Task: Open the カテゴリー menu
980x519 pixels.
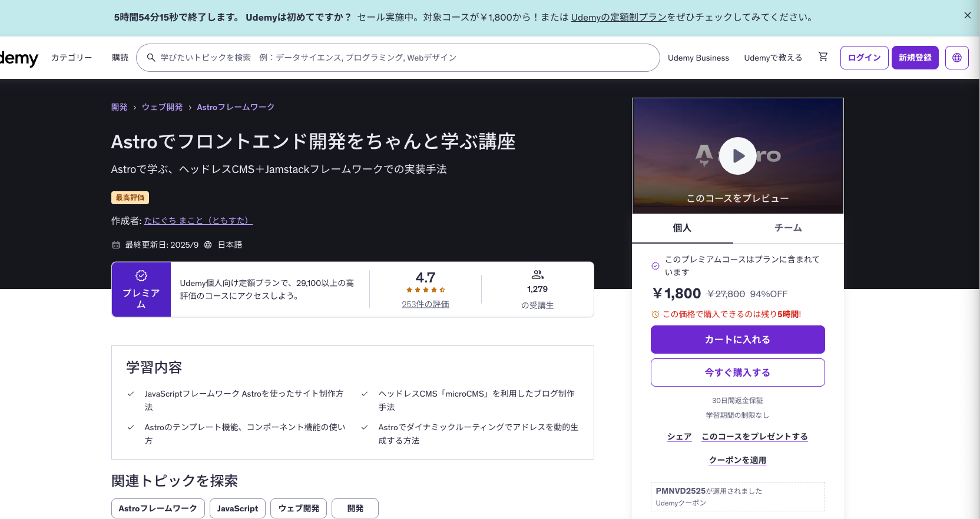Action: click(71, 58)
